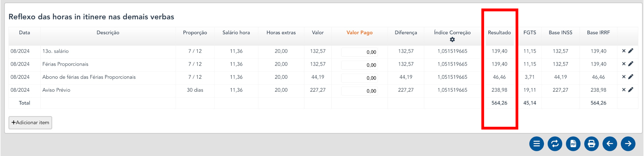Export the report as PDF
Screen dimensions: 644x156
[x=573, y=144]
